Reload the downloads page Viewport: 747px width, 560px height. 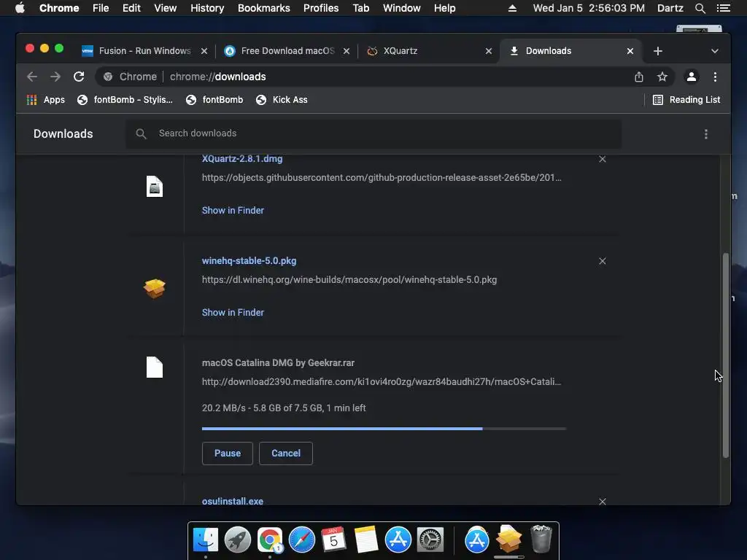79,77
